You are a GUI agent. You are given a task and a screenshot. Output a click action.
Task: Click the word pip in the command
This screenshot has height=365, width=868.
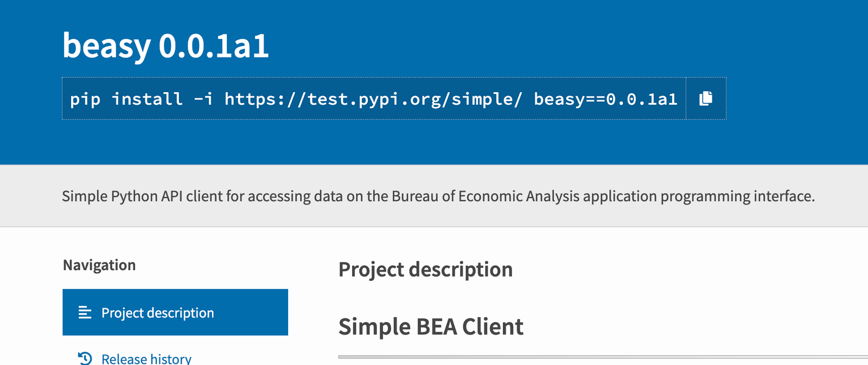click(x=85, y=99)
